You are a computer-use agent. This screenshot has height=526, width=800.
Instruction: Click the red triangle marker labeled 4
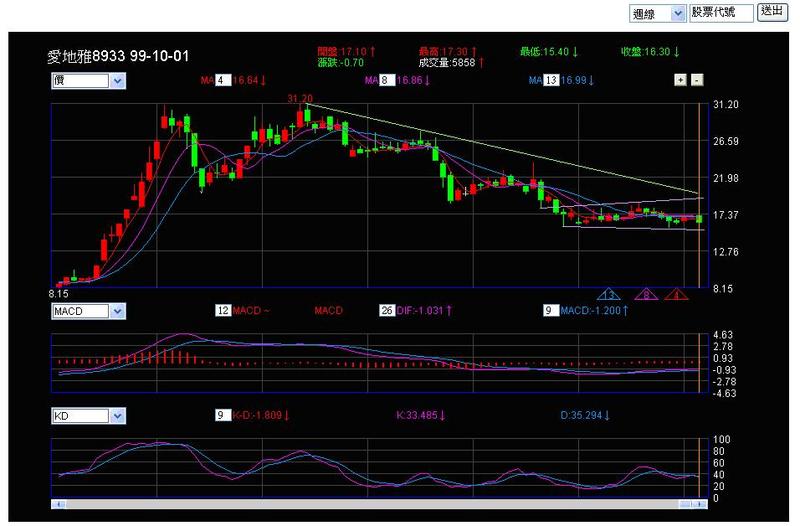[677, 295]
